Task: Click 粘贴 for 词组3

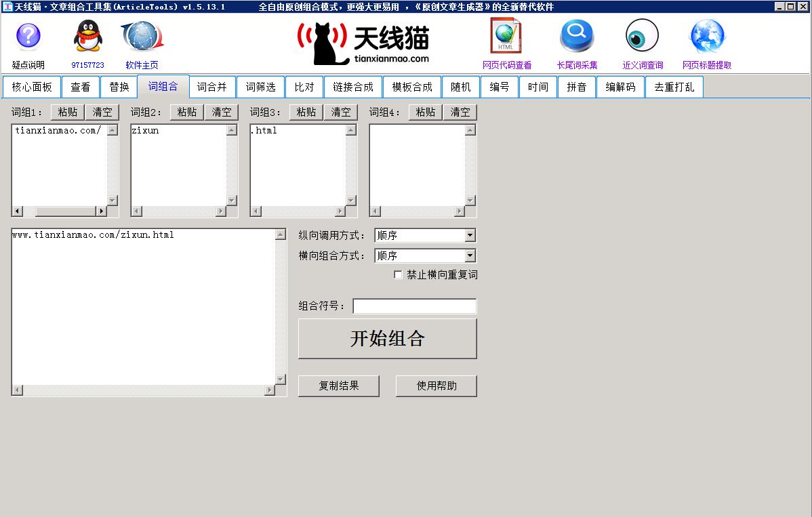Action: pos(306,112)
